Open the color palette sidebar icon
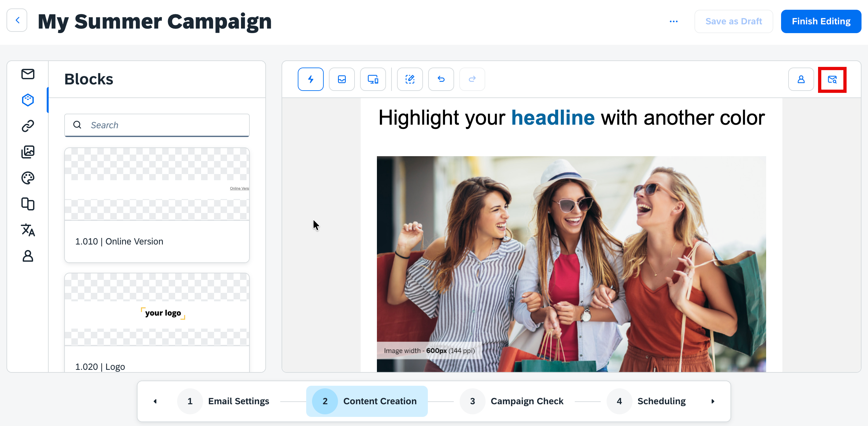868x426 pixels. [28, 178]
